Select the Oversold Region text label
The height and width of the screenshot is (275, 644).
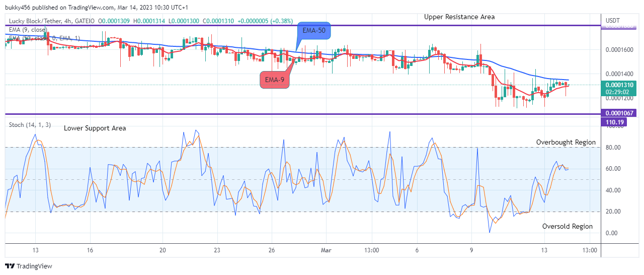568,227
